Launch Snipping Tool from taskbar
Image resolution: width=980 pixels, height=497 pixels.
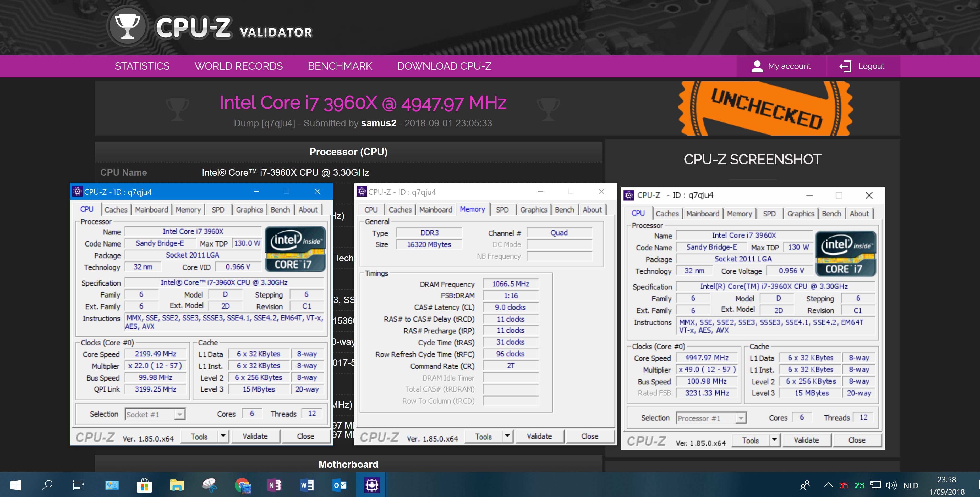point(210,485)
